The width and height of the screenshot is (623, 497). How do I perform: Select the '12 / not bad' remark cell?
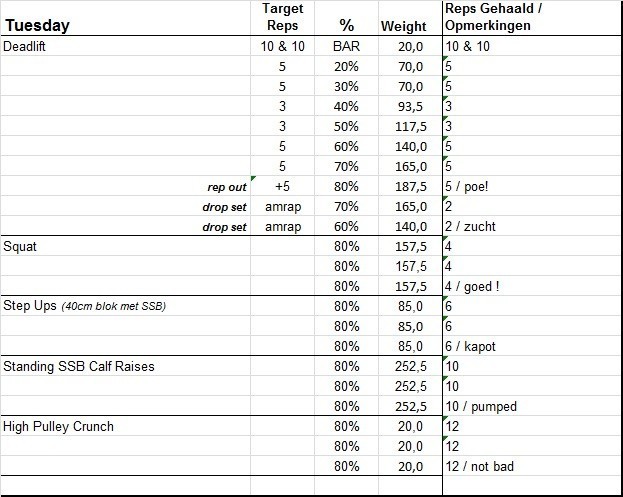pyautogui.click(x=481, y=466)
